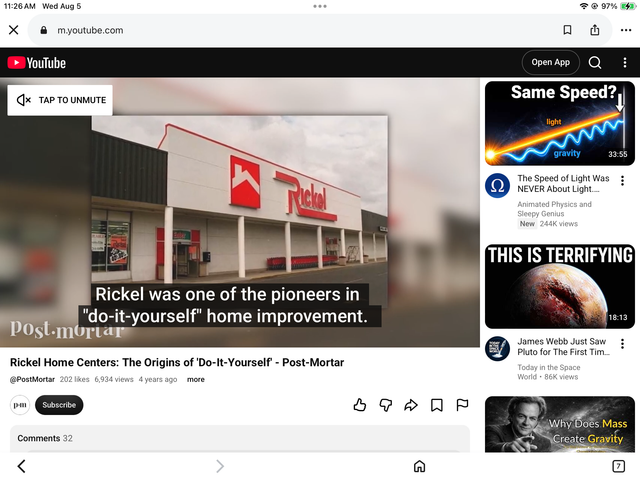The height and width of the screenshot is (480, 640).
Task: Open the Animated Physics channel avatar
Action: click(497, 185)
